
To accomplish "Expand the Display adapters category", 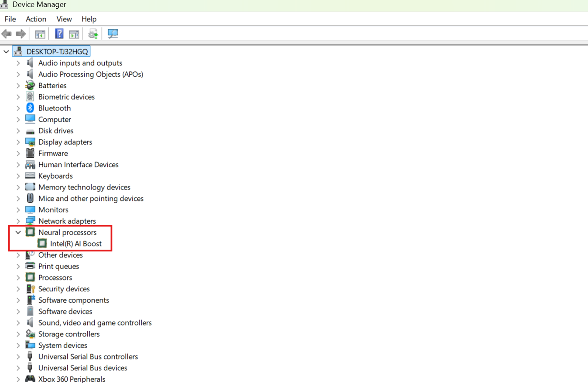I will (x=18, y=142).
